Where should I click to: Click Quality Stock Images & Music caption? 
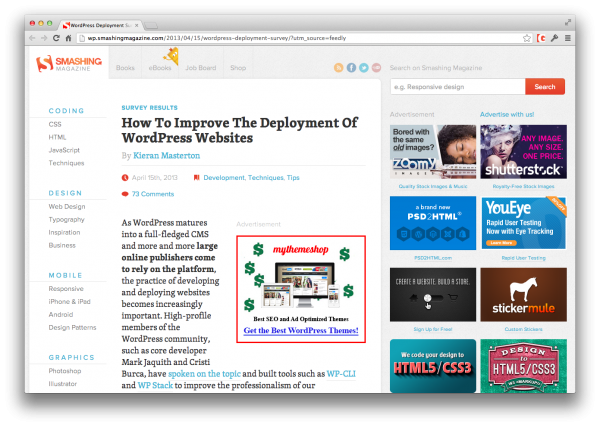coord(433,186)
